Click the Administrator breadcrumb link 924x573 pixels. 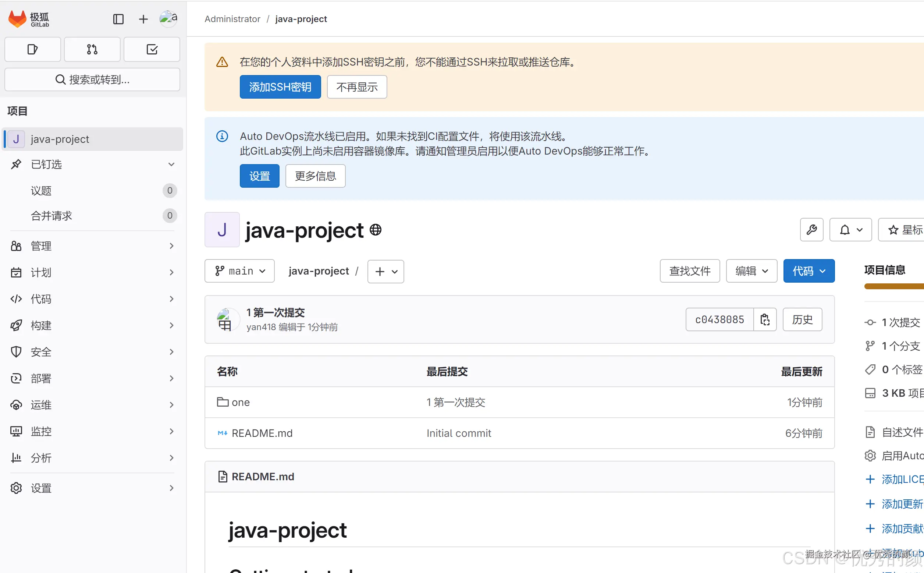pyautogui.click(x=232, y=18)
